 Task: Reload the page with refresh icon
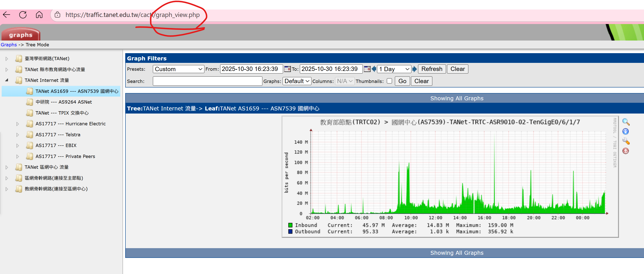point(23,15)
